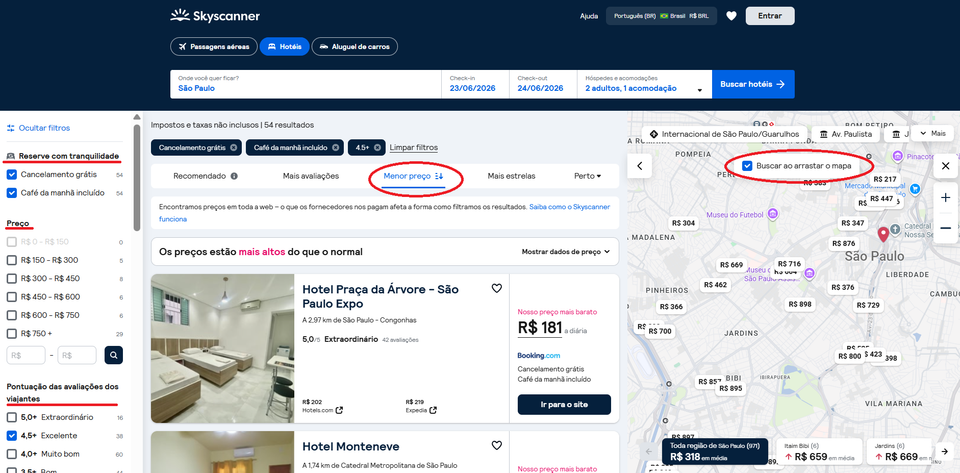Remove the Cancelamento grátis filter chip

tap(233, 147)
